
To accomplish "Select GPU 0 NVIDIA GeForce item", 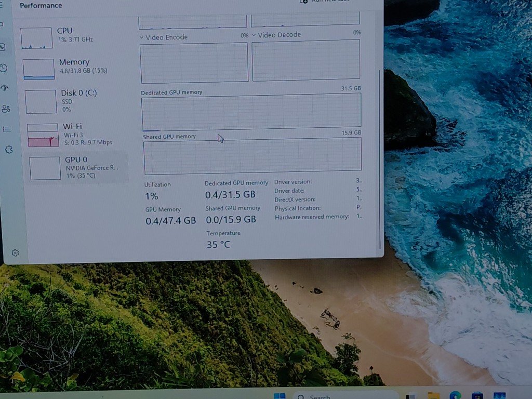I will 79,167.
